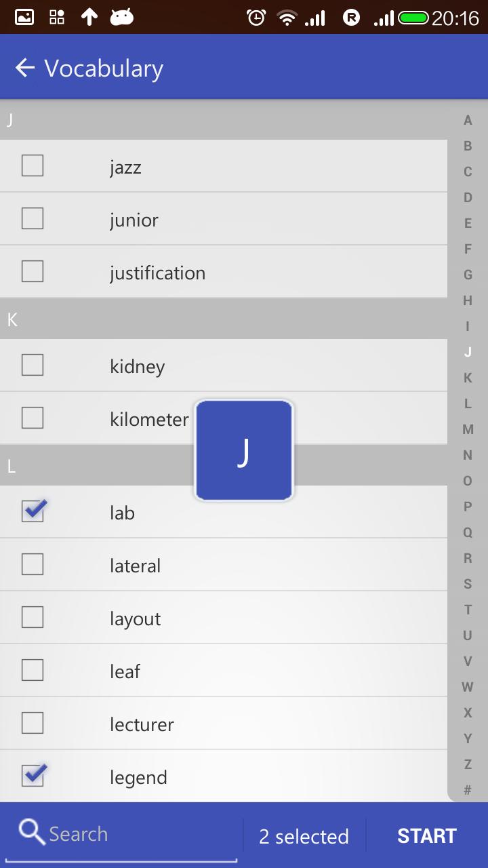Jump to letter A in the side index
Viewport: 488px width, 868px height.
coord(467,120)
